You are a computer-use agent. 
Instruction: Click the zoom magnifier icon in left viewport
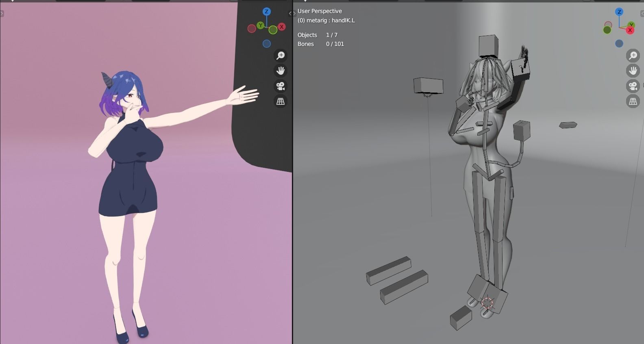(x=281, y=55)
